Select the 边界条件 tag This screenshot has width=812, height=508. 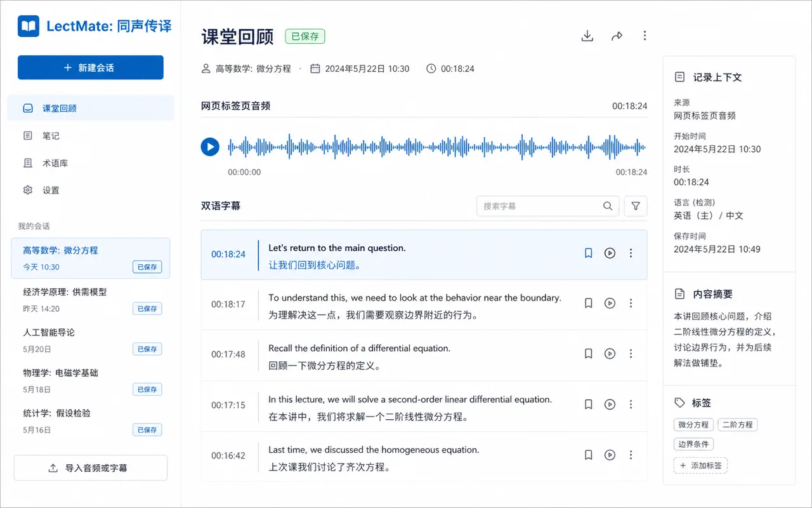(693, 444)
